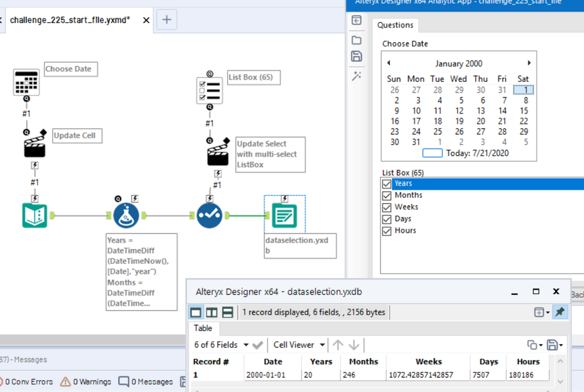Select the Select tool with checkmark
The width and height of the screenshot is (584, 392).
pyautogui.click(x=209, y=215)
